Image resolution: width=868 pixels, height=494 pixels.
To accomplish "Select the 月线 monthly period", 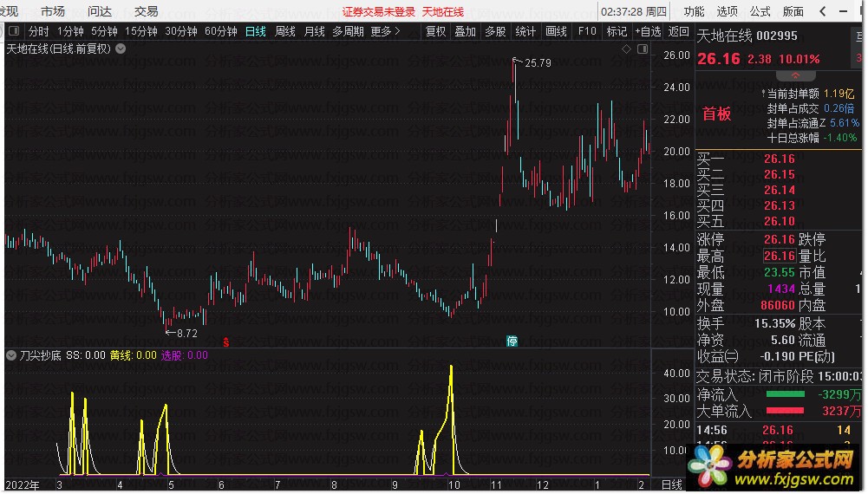I will (315, 31).
